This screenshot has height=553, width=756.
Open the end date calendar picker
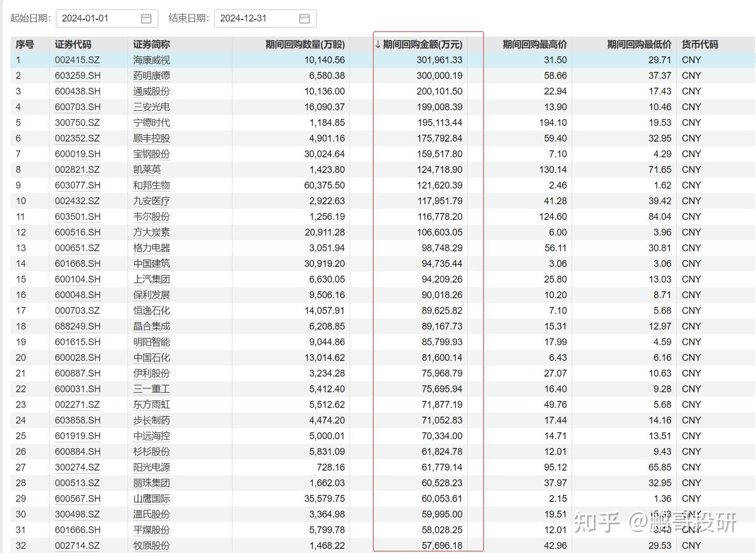(305, 18)
